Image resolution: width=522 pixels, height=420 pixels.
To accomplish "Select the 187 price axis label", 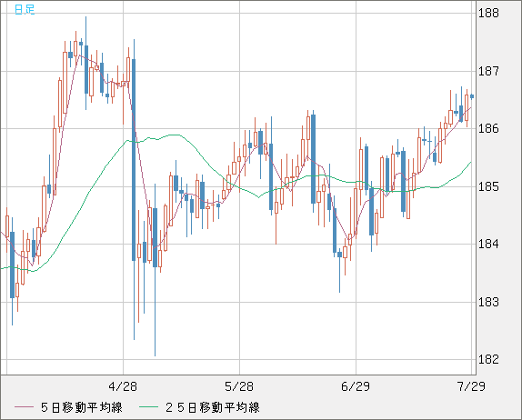I will point(488,71).
